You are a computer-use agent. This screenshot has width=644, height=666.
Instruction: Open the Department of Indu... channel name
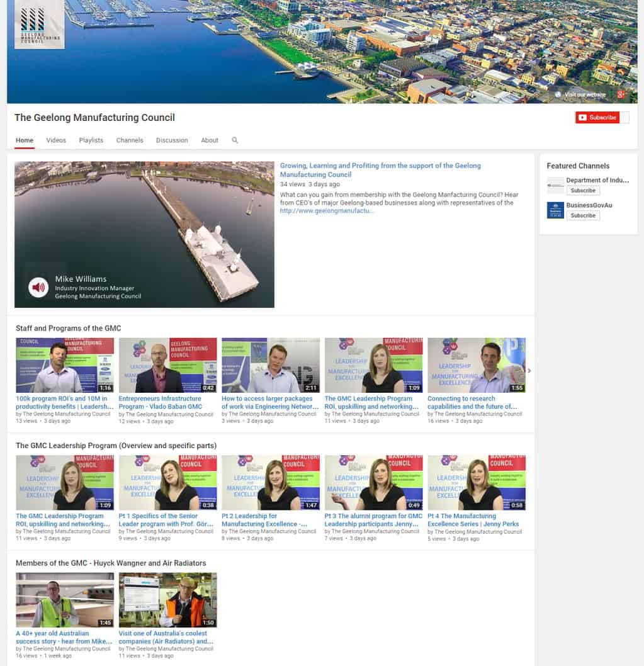pos(597,180)
